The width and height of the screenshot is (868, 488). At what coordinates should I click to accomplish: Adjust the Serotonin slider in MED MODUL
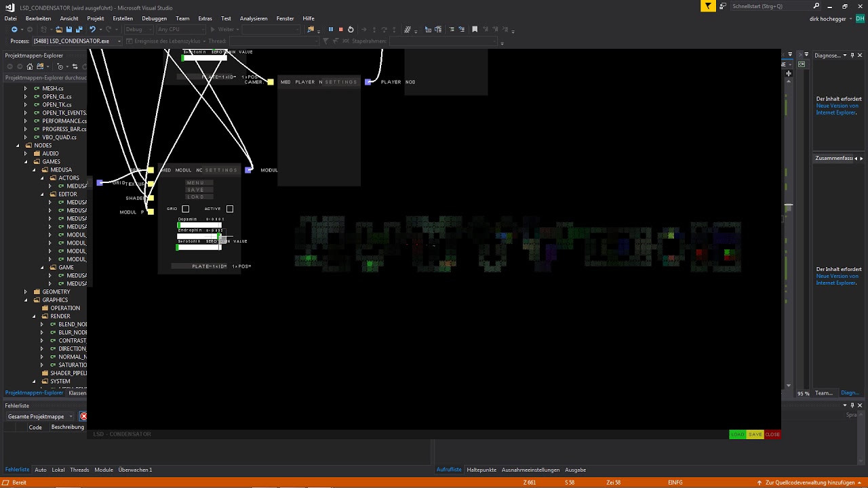pyautogui.click(x=199, y=247)
